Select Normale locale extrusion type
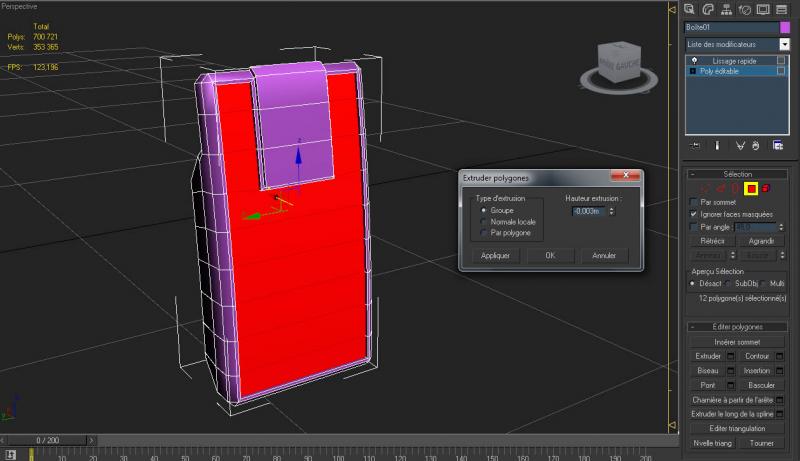800x461 pixels. coord(485,221)
